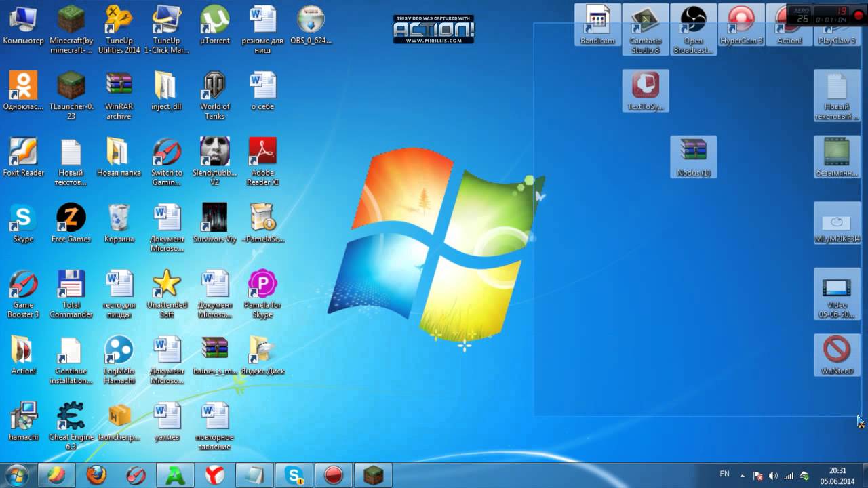Select the Open Broadcaster shortcut
The height and width of the screenshot is (488, 868).
click(x=693, y=29)
